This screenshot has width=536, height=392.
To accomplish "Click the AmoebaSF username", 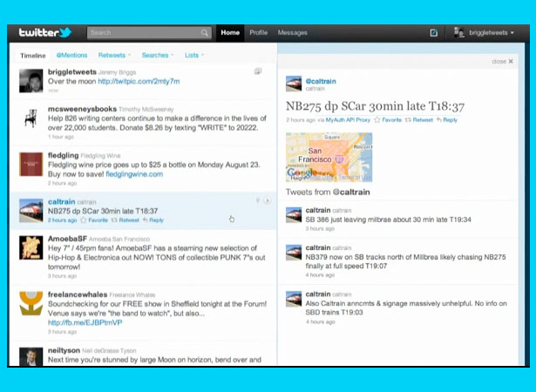I will (67, 239).
